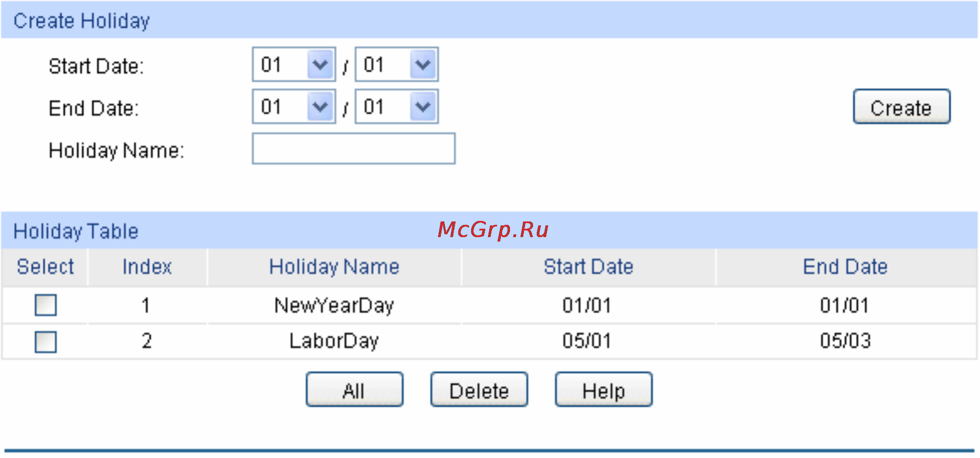The width and height of the screenshot is (980, 458).
Task: Tick the checkbox for NewYearDay row
Action: [x=45, y=305]
